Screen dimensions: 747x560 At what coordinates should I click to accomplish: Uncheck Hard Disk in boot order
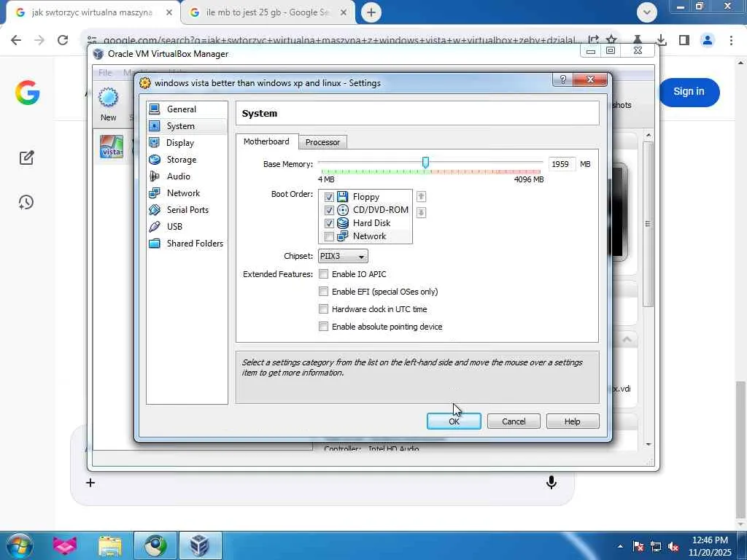[x=329, y=223]
